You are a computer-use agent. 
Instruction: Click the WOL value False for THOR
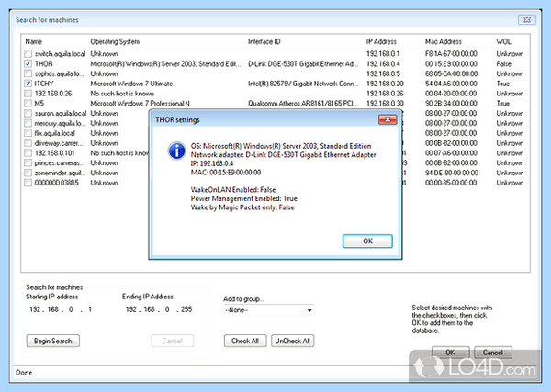pos(503,63)
